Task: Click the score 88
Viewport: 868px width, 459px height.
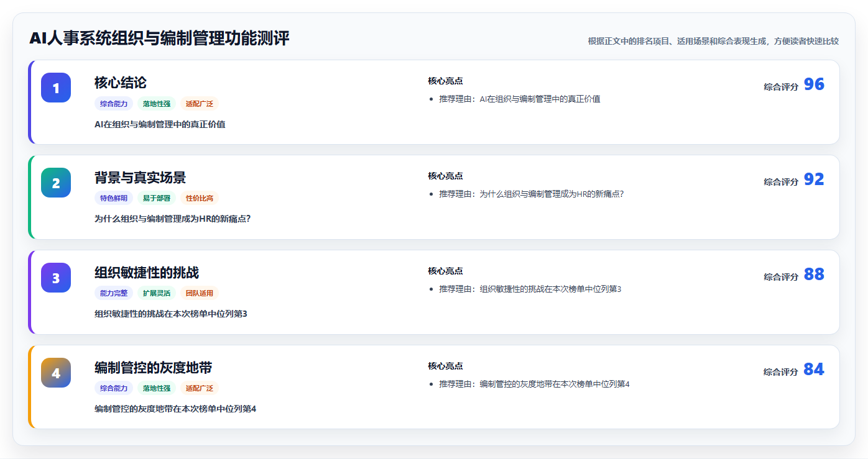Action: click(814, 275)
